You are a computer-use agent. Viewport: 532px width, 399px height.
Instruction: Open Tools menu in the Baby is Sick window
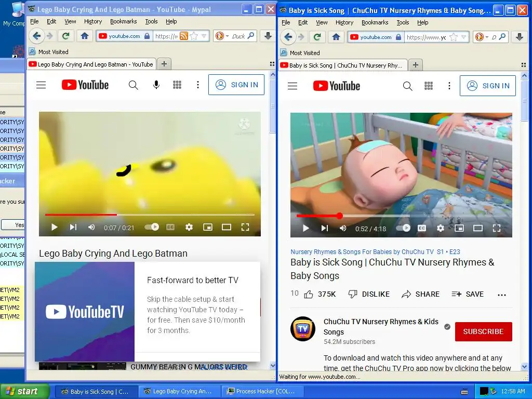coord(403,22)
